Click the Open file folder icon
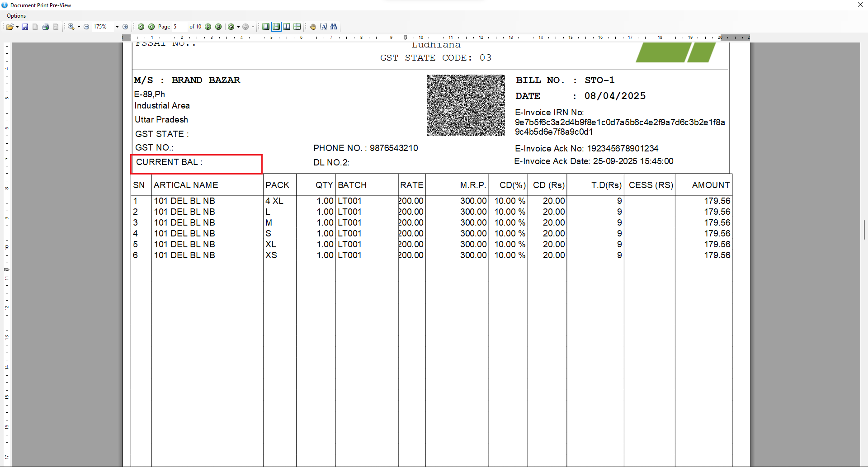The width and height of the screenshot is (868, 467). click(9, 27)
